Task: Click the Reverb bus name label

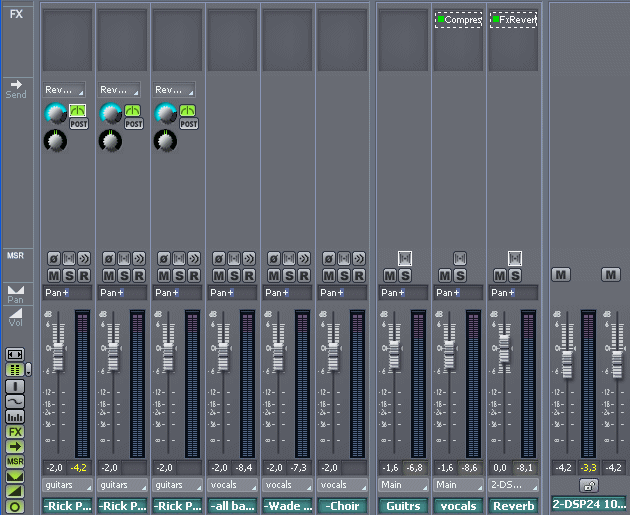Action: (x=513, y=506)
